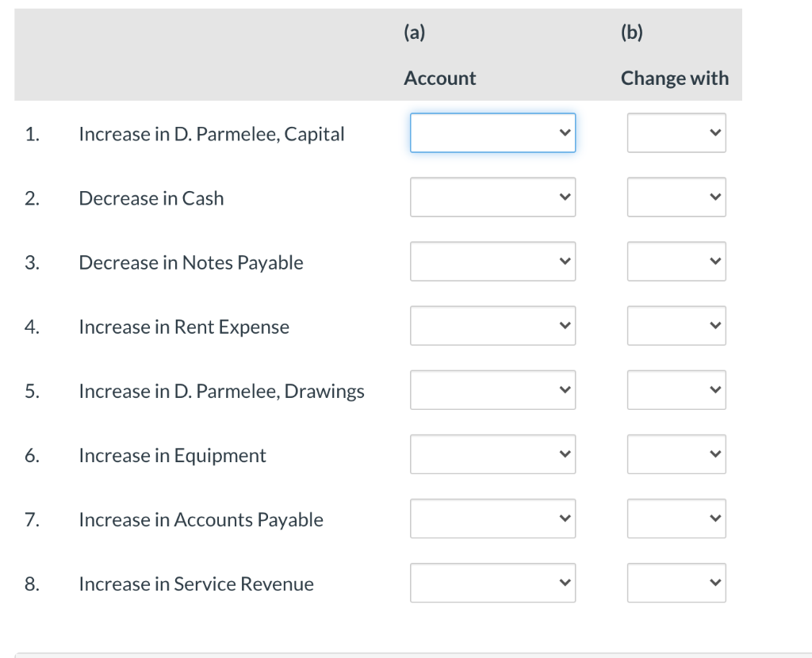Click the 'Increase in Equipment' row label
The height and width of the screenshot is (658, 812).
click(172, 455)
